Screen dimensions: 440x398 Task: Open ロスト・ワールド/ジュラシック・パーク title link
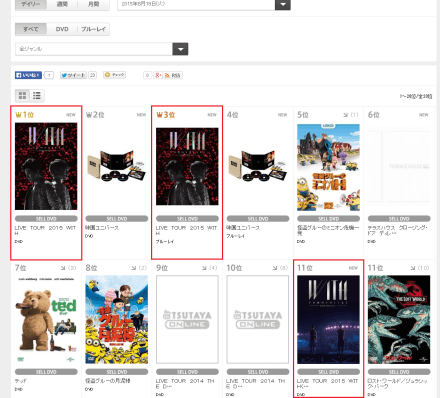coord(398,383)
